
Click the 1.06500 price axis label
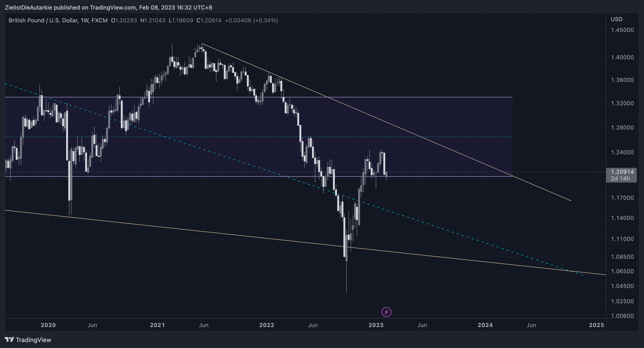(622, 271)
